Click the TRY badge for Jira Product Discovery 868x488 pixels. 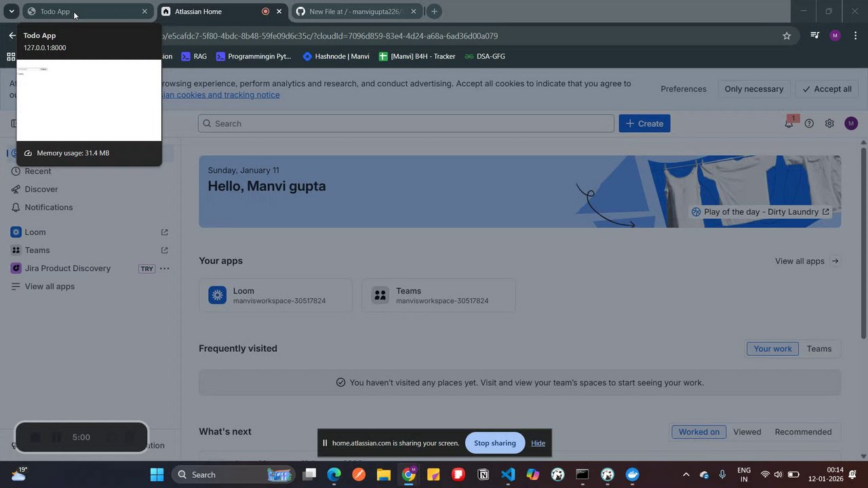pos(146,269)
